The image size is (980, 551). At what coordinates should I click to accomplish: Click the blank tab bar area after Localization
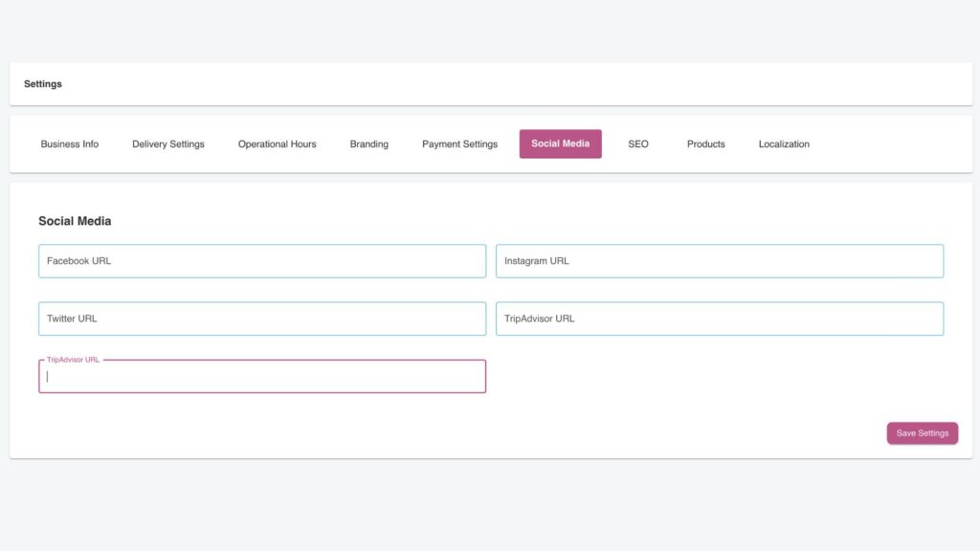pyautogui.click(x=890, y=144)
